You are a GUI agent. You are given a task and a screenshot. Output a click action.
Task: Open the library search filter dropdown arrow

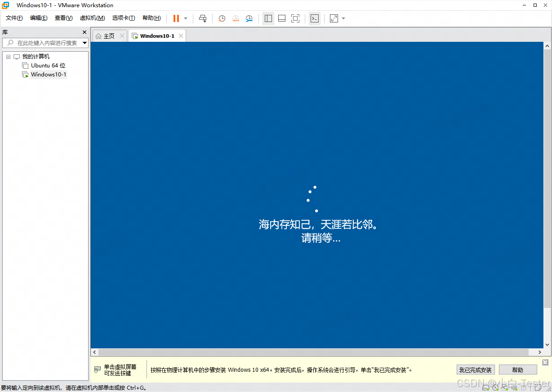click(x=85, y=43)
